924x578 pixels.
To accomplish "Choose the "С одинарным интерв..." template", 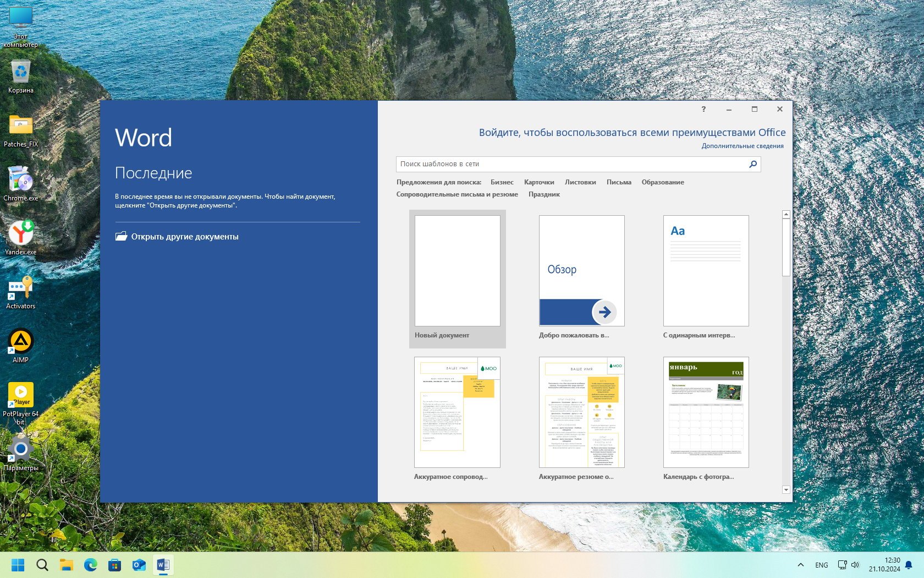I will pos(706,279).
